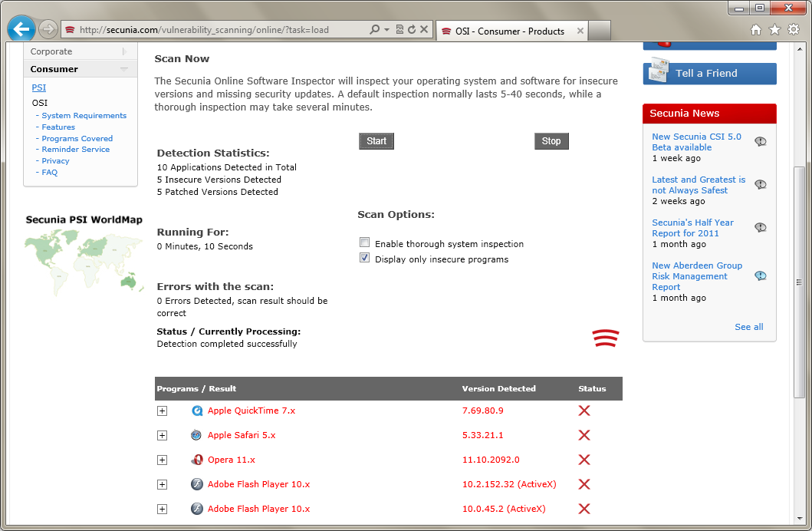The image size is (812, 531).
Task: Click the URL address bar field
Action: (x=222, y=30)
